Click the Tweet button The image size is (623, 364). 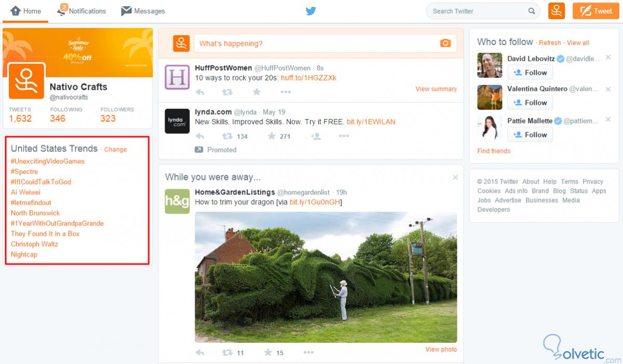pyautogui.click(x=596, y=11)
